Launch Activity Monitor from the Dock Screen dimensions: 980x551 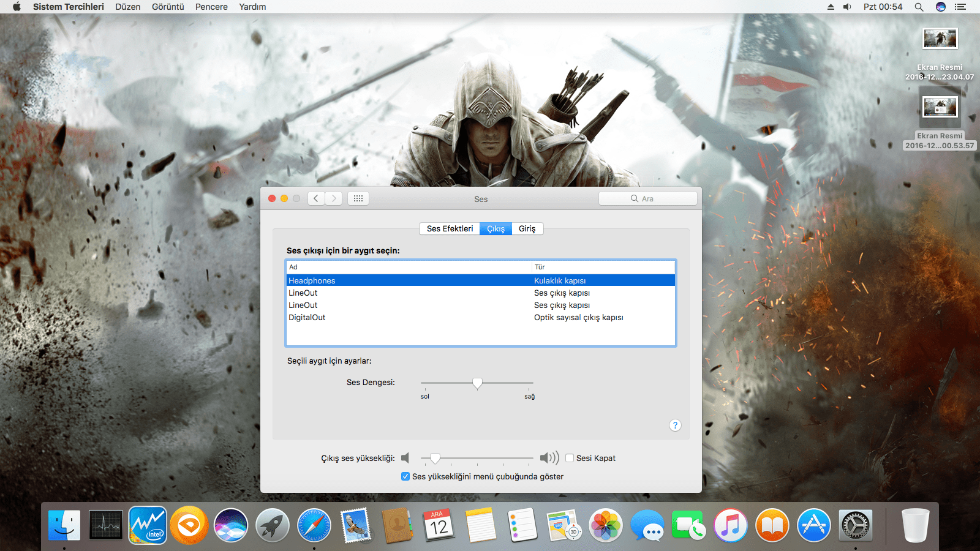pos(106,525)
